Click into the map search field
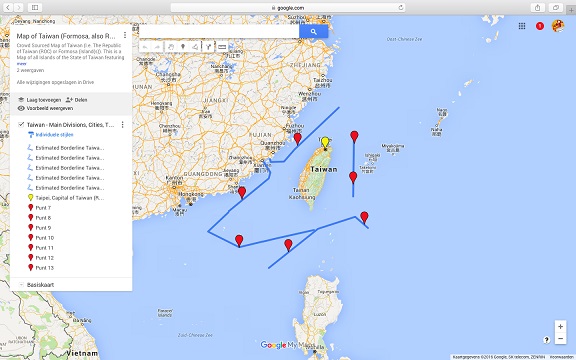576x360 pixels. [219, 32]
